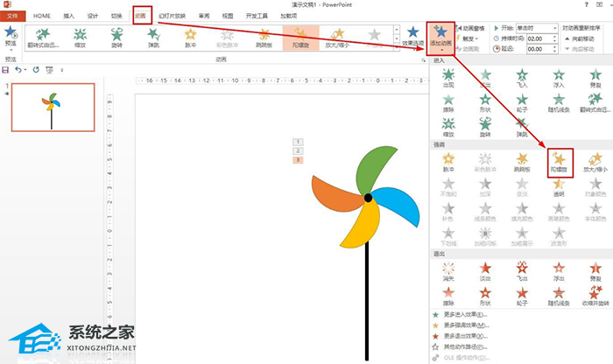
Task: Choose the 陀螺旋 (Spin) emphasis effect in dropdown
Action: [x=560, y=163]
